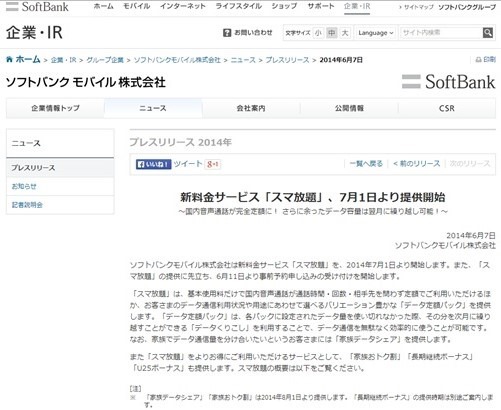Click the site search input field
Image resolution: width=501 pixels, height=410 pixels.
pos(441,33)
